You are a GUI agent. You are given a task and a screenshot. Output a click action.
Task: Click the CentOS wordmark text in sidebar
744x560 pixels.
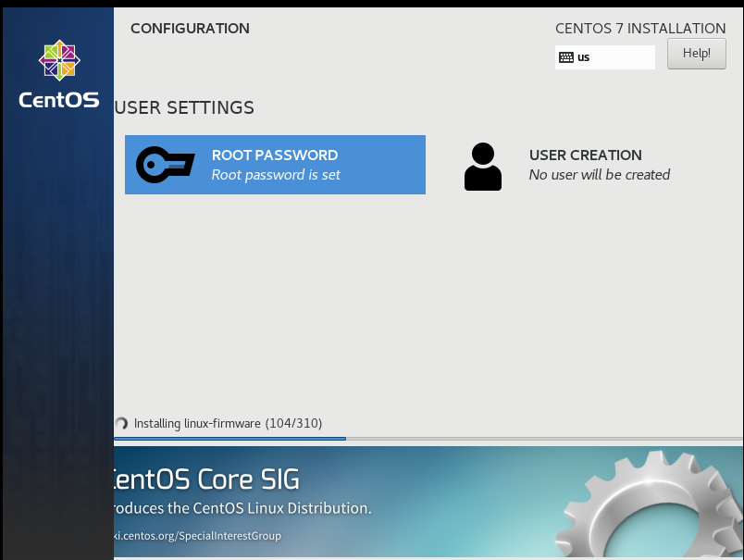click(59, 100)
